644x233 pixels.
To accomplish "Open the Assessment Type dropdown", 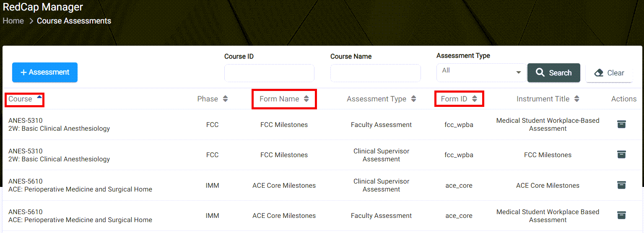I will 481,72.
